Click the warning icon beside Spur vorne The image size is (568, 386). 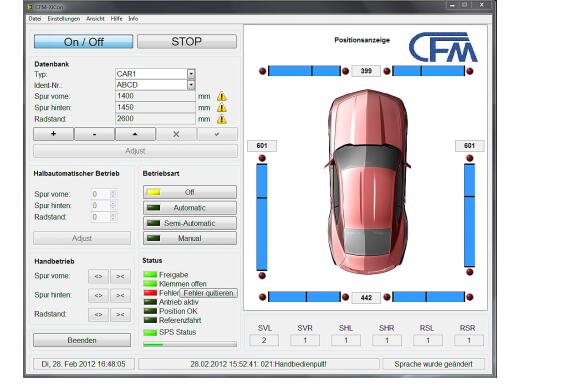(222, 96)
